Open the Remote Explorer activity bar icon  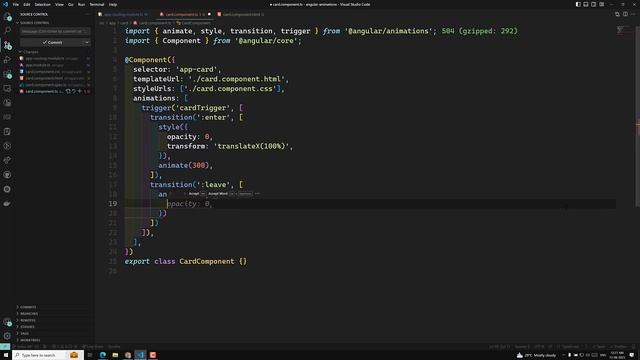[7, 88]
